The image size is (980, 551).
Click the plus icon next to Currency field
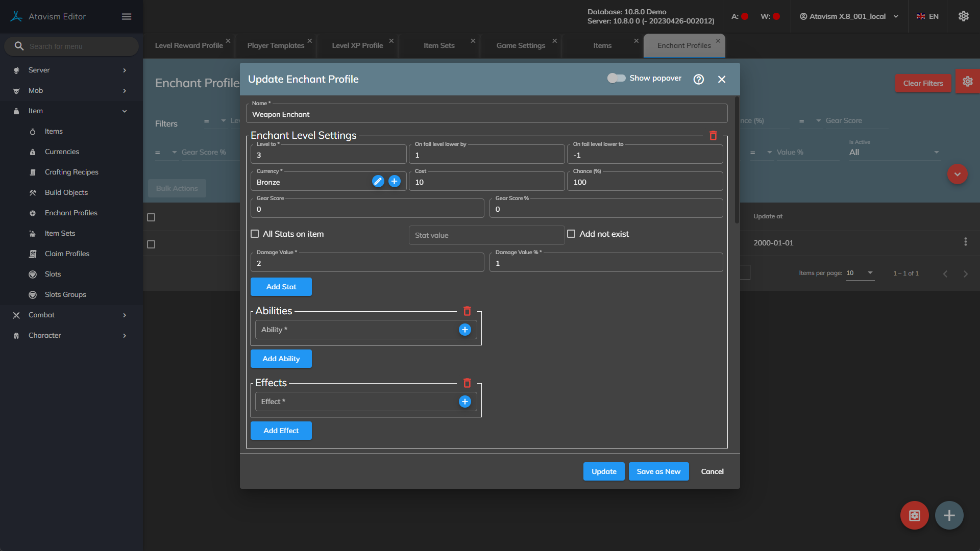[395, 181]
